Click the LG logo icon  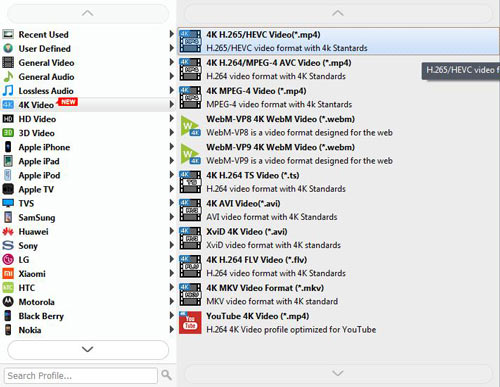[8, 259]
